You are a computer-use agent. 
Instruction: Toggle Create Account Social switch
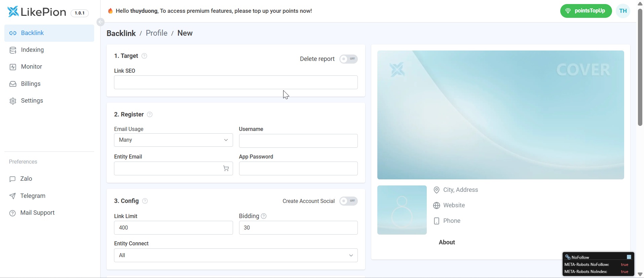click(x=348, y=201)
